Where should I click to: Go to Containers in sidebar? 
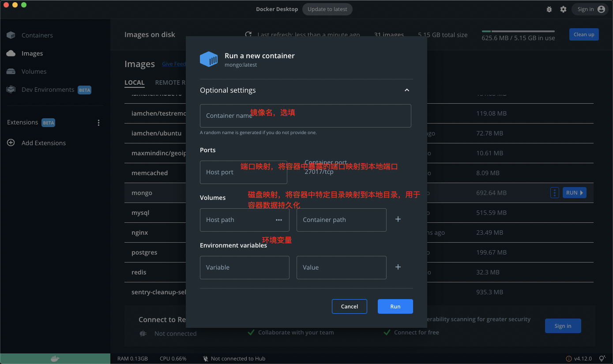tap(37, 35)
